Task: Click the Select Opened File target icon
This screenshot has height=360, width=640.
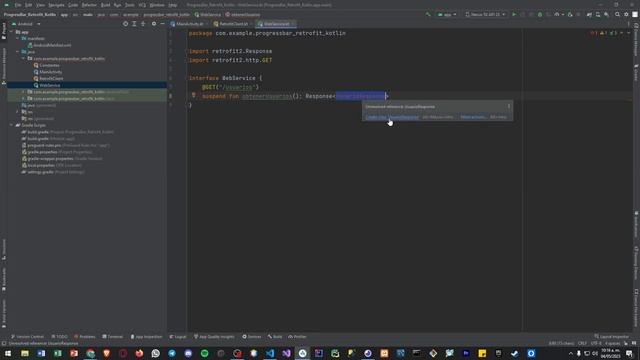Action: click(x=125, y=24)
